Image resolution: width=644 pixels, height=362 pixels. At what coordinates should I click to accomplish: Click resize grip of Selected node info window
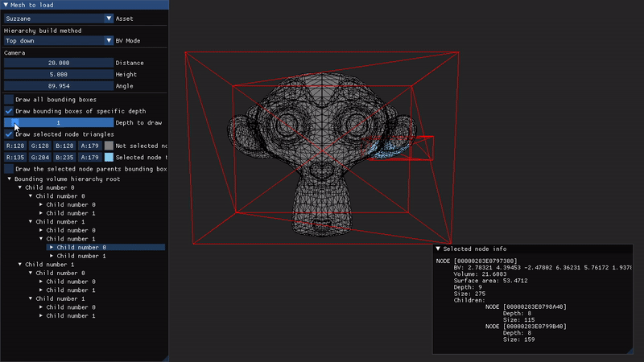(630, 352)
